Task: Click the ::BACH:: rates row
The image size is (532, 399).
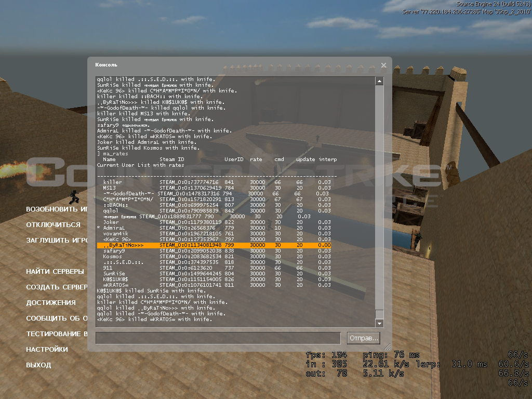Action: [x=217, y=205]
